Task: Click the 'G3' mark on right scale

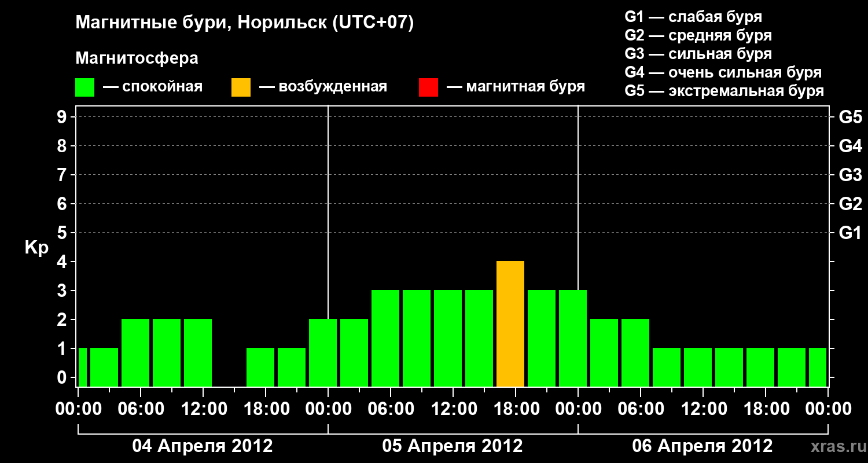Action: coord(850,175)
